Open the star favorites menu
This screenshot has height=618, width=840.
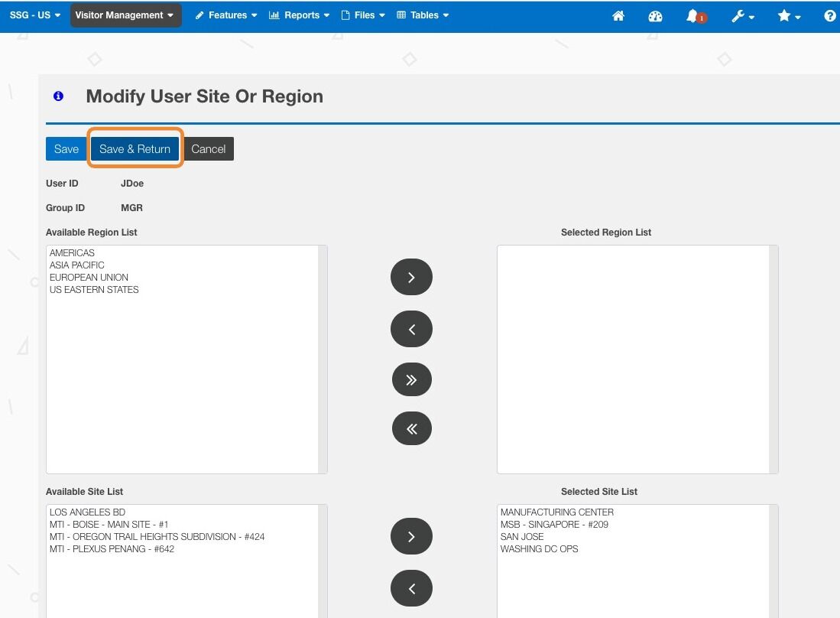click(789, 15)
